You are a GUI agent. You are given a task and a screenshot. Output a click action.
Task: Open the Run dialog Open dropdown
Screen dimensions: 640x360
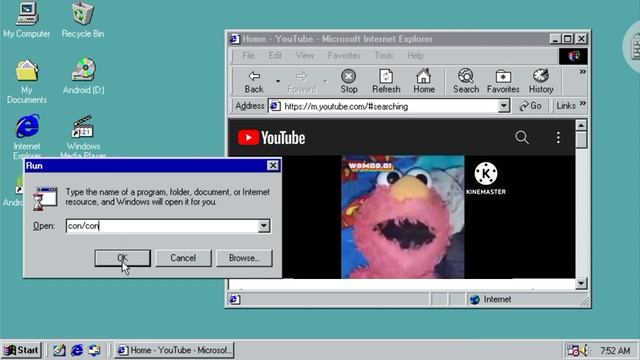pyautogui.click(x=264, y=226)
